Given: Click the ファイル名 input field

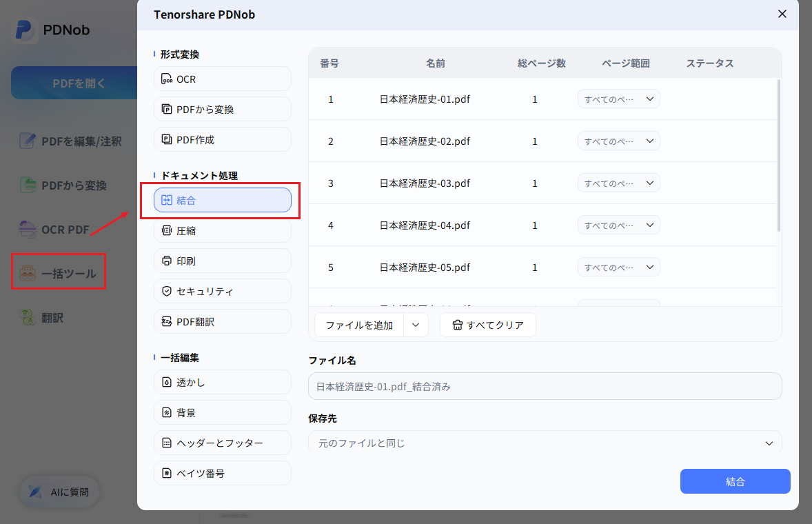Looking at the screenshot, I should point(545,386).
